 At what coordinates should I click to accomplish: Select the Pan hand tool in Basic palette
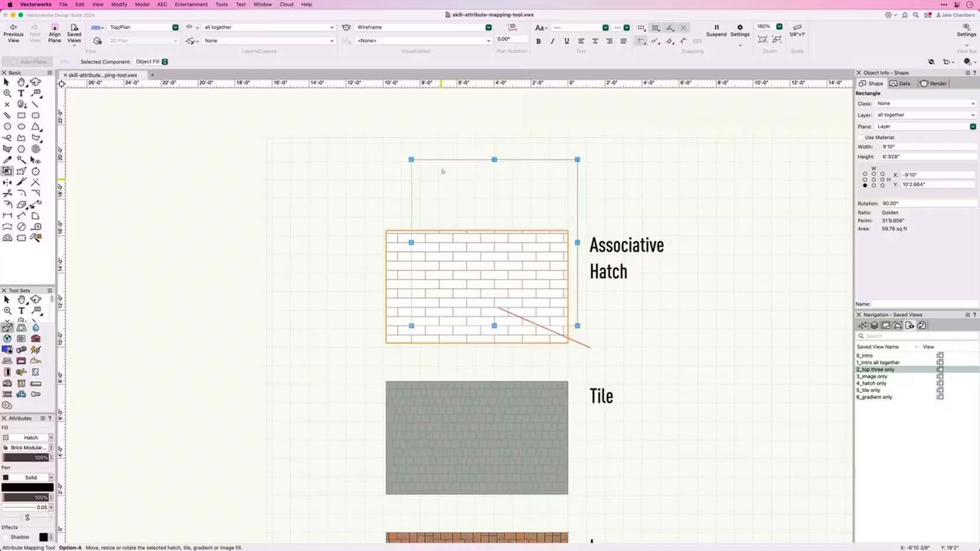point(22,82)
